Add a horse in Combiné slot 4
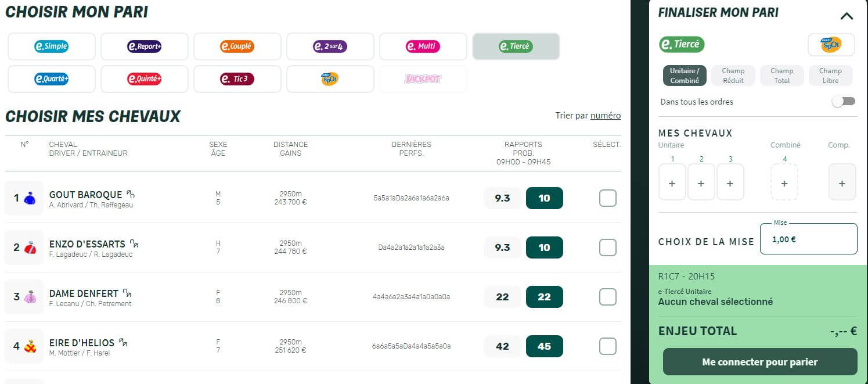The width and height of the screenshot is (868, 384). click(784, 183)
